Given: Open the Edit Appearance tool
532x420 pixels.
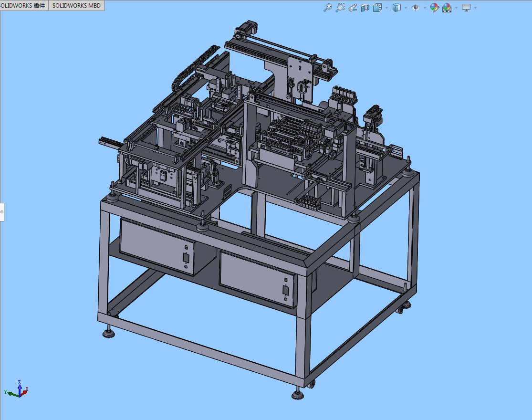Looking at the screenshot, I should coord(434,8).
